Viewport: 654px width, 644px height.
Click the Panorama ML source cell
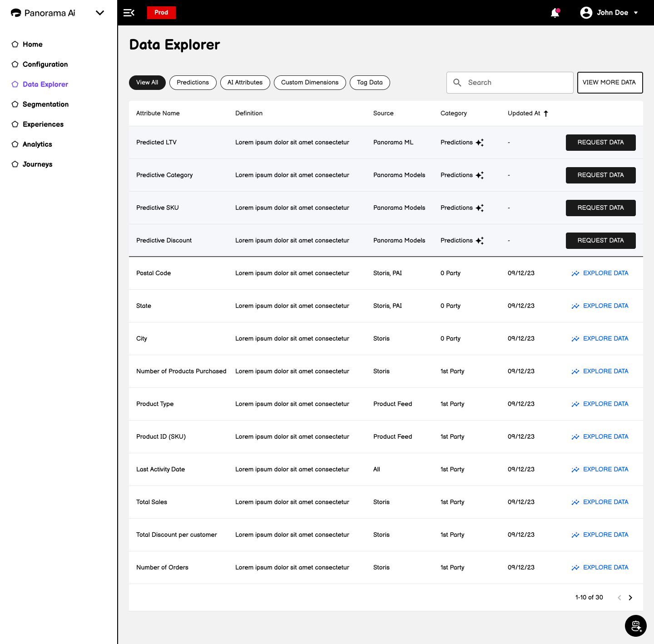click(393, 143)
